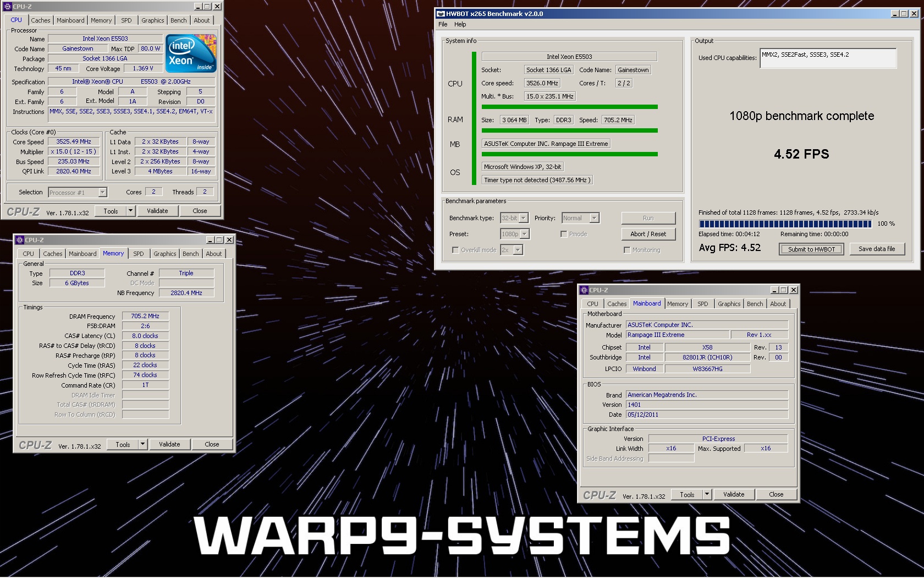Viewport: 924px width, 578px height.
Task: Click the BIOS Date 05/12/2011 field
Action: 707,415
